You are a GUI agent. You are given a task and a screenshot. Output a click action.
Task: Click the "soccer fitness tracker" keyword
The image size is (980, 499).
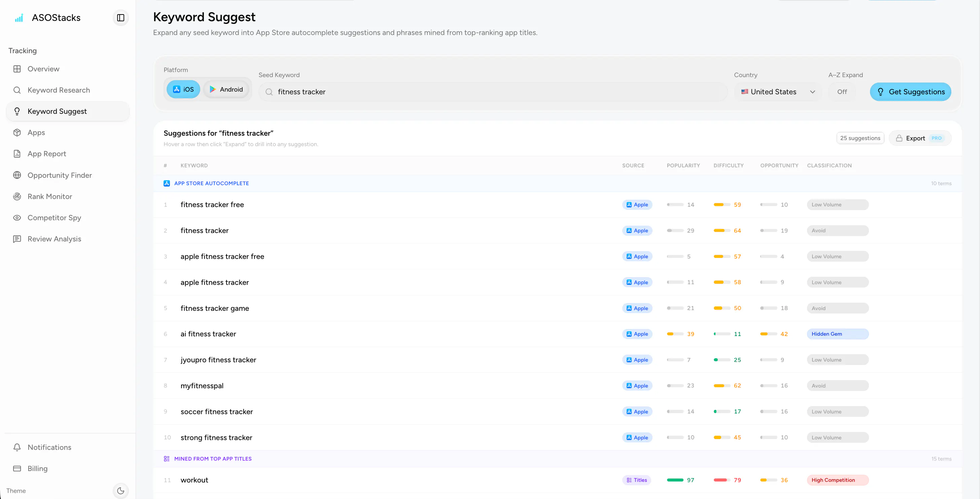pyautogui.click(x=216, y=412)
